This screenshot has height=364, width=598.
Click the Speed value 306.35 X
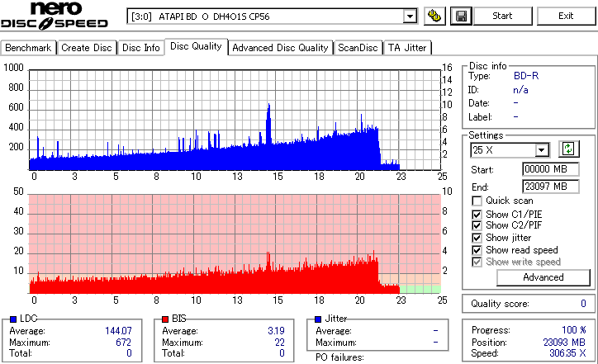567,353
